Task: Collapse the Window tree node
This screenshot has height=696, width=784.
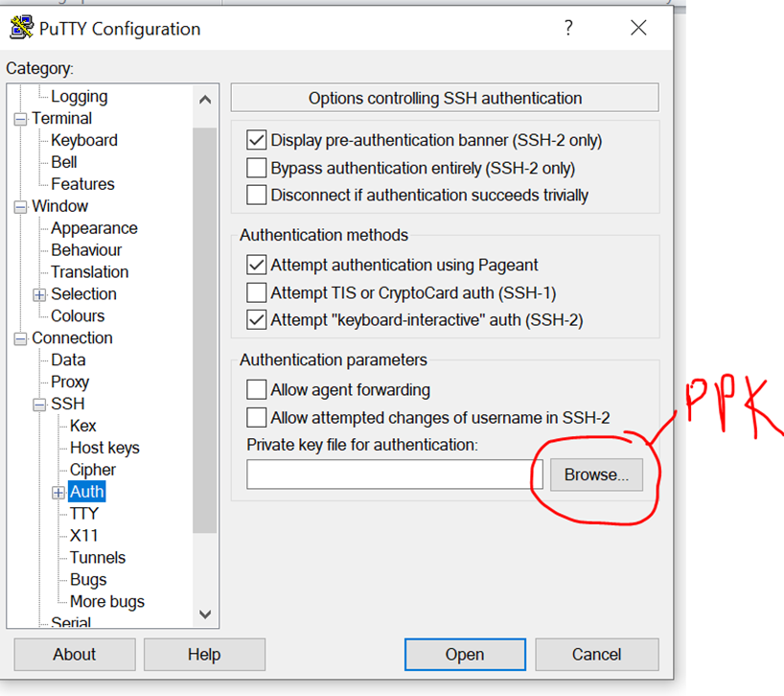Action: (x=20, y=207)
